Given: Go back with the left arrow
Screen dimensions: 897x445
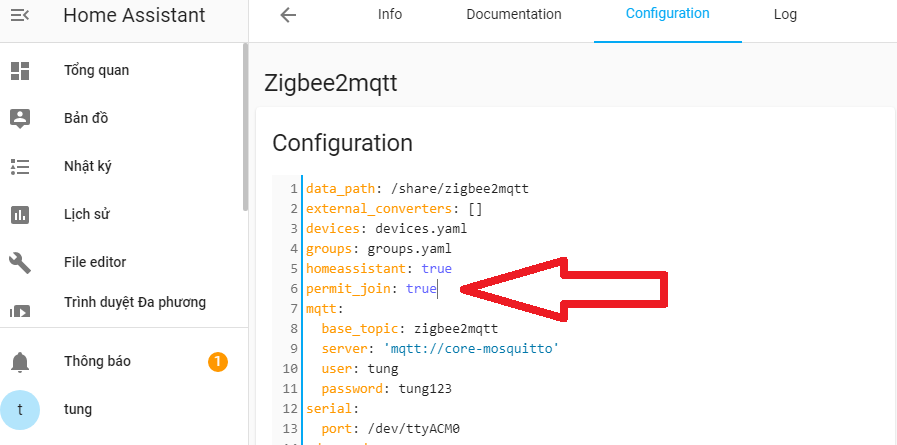Looking at the screenshot, I should coord(288,15).
